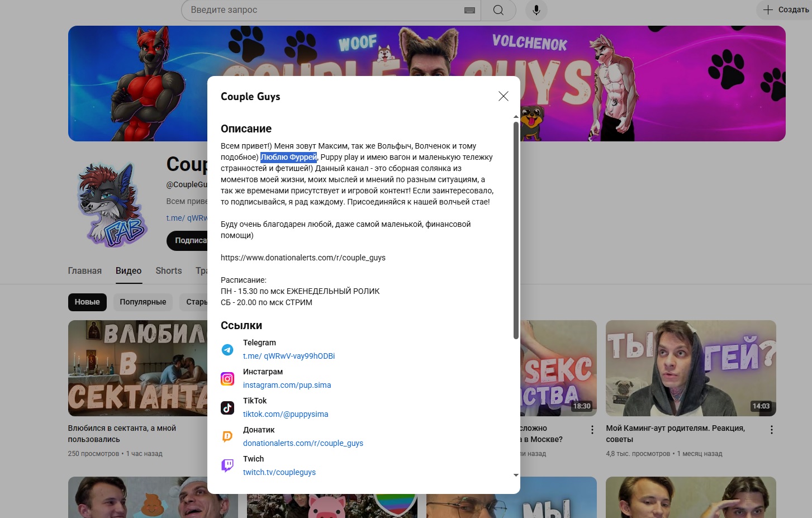Click the channel avatar wolf image
812x518 pixels.
click(112, 205)
